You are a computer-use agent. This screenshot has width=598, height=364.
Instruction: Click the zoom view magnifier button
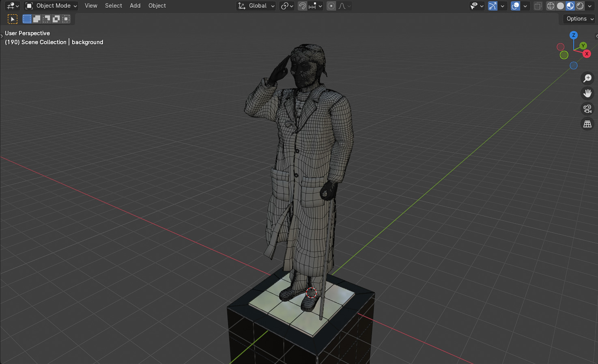(587, 78)
